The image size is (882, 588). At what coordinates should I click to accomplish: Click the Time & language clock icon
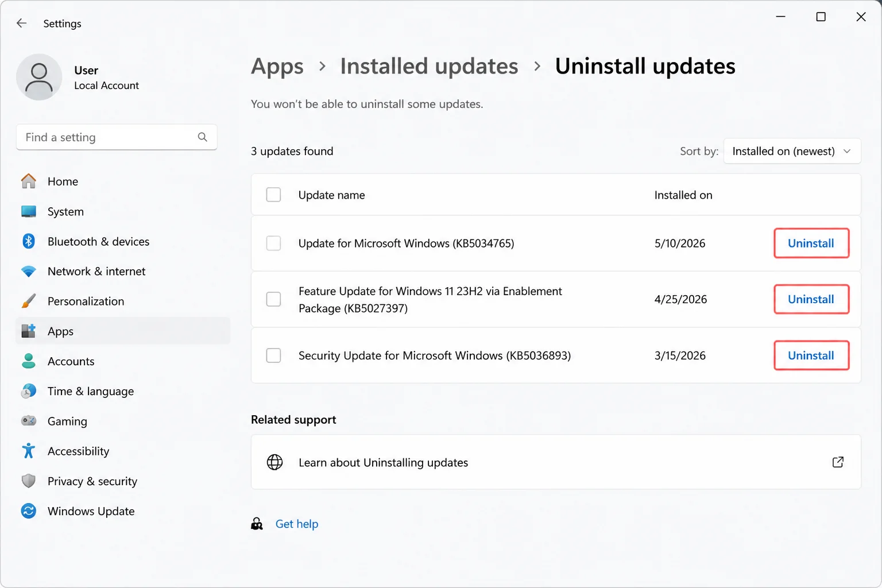click(29, 391)
